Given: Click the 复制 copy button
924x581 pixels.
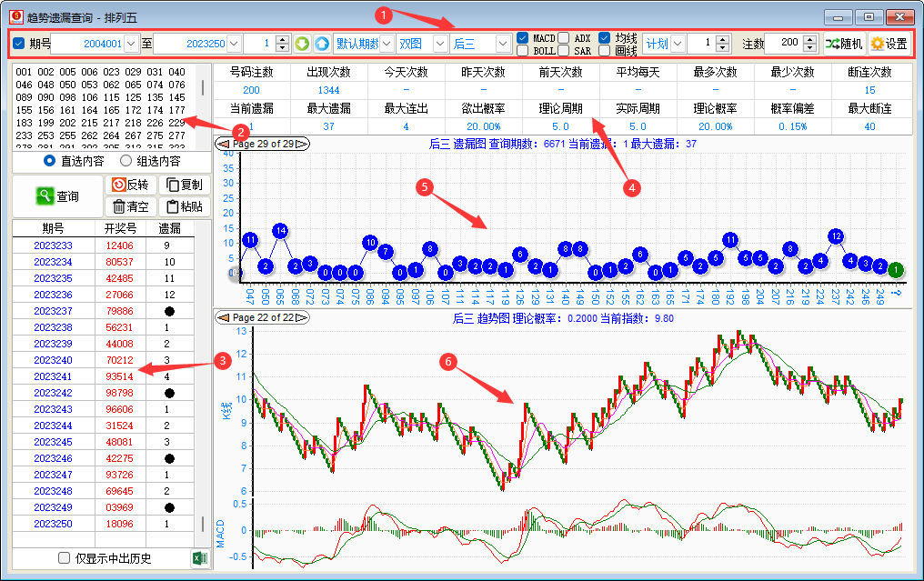Looking at the screenshot, I should [184, 185].
